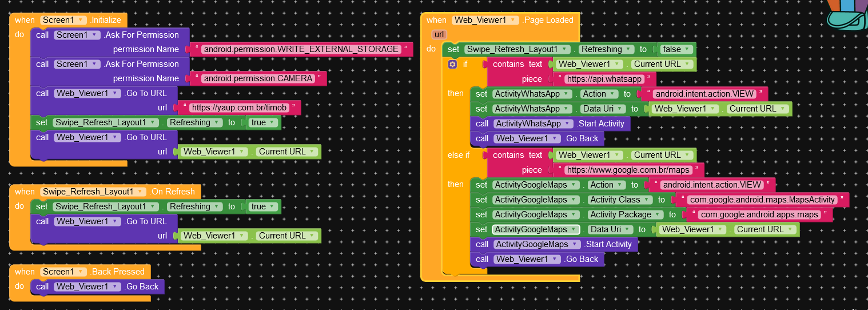Open the backpack icon in the corner
Image resolution: width=868 pixels, height=310 pixels.
coord(847,14)
